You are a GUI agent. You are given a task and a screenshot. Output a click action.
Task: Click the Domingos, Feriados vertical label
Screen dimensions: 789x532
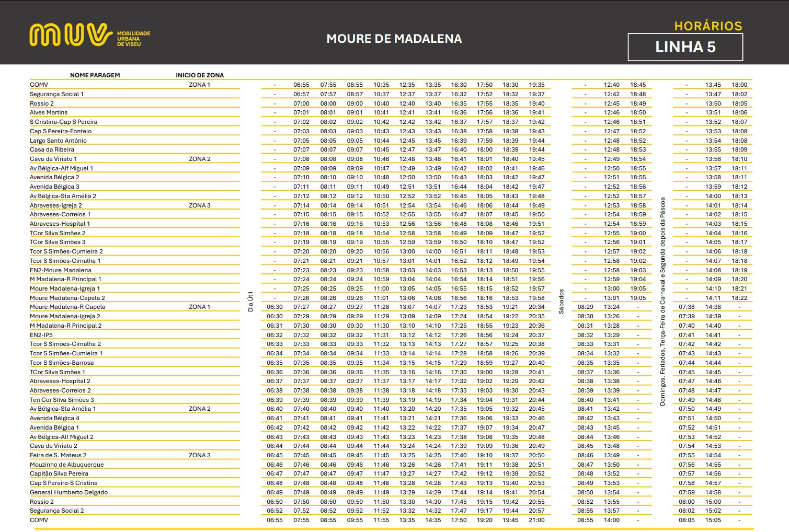click(x=662, y=302)
